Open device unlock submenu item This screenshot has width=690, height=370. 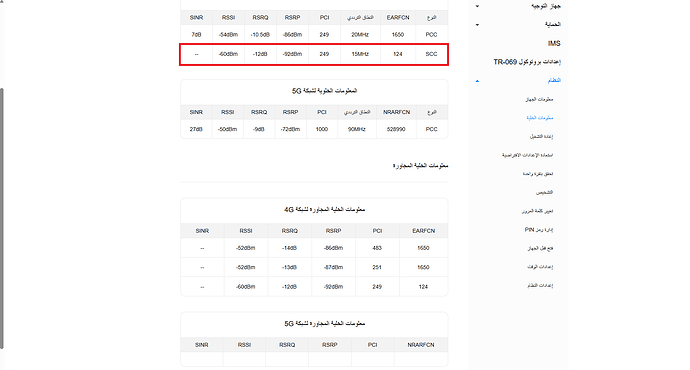tap(540, 248)
